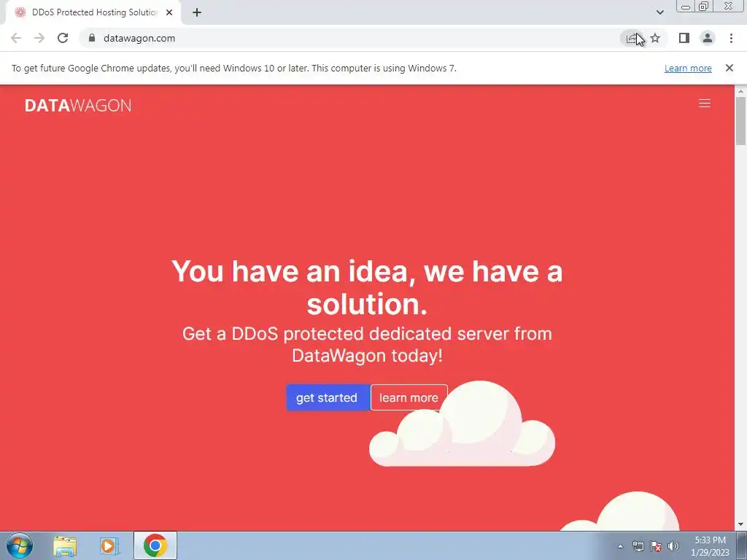Launch Windows Media Player from taskbar
Screen dimensions: 747x560
coord(109,545)
